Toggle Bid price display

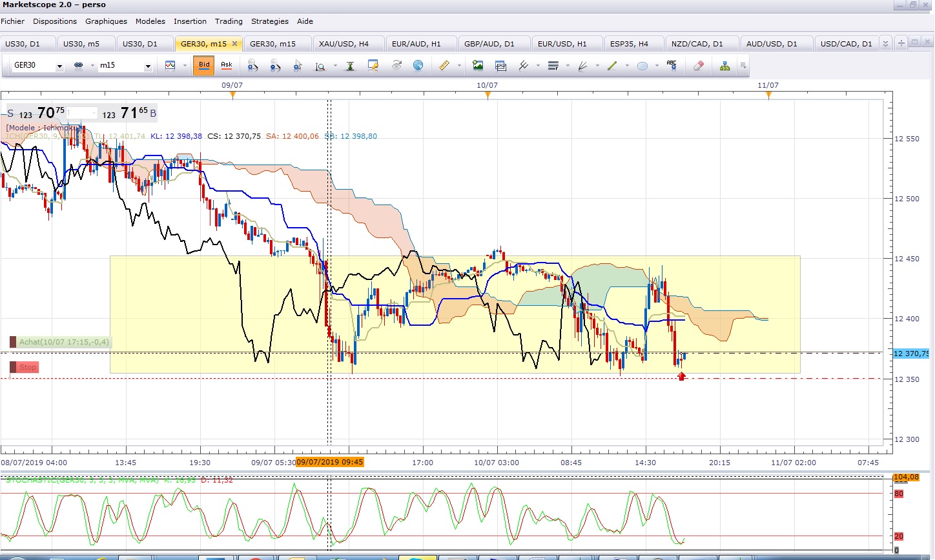tap(204, 65)
